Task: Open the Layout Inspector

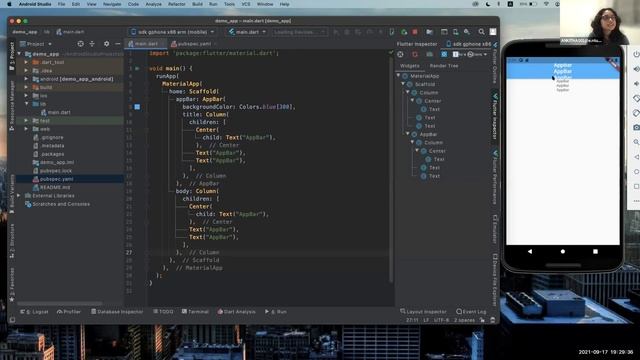Action: 423,311
